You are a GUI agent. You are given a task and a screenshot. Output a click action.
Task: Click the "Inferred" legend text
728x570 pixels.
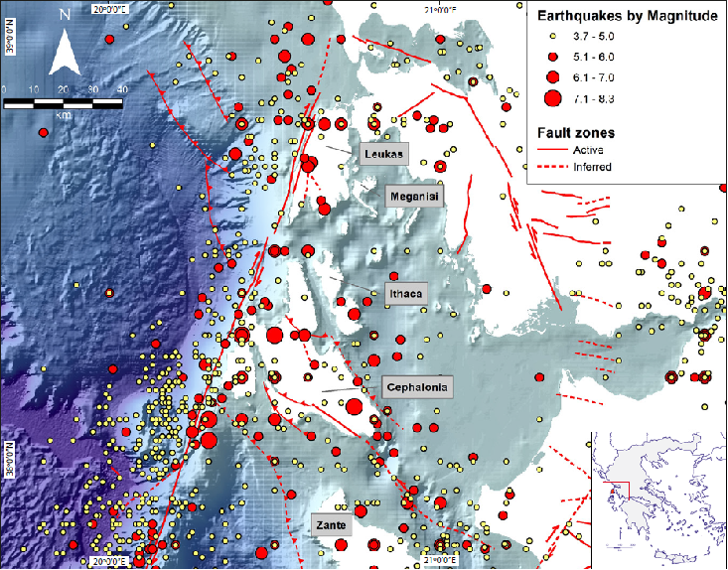pos(592,167)
